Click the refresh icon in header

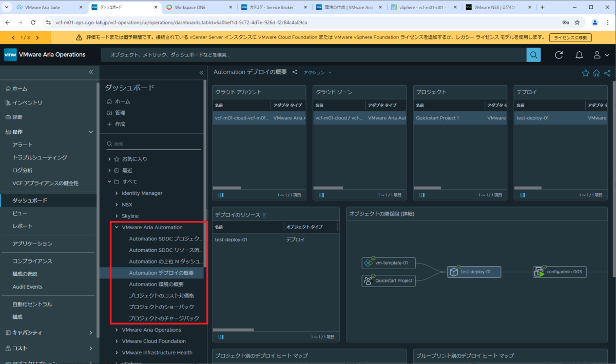point(559,55)
